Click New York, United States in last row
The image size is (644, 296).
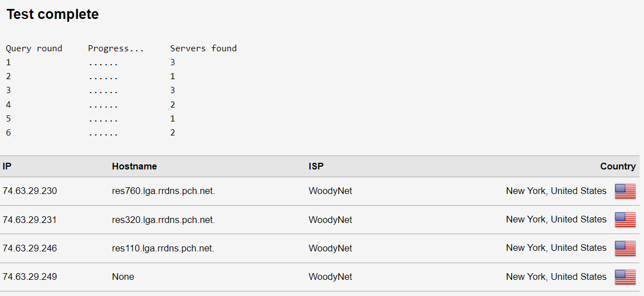(556, 276)
